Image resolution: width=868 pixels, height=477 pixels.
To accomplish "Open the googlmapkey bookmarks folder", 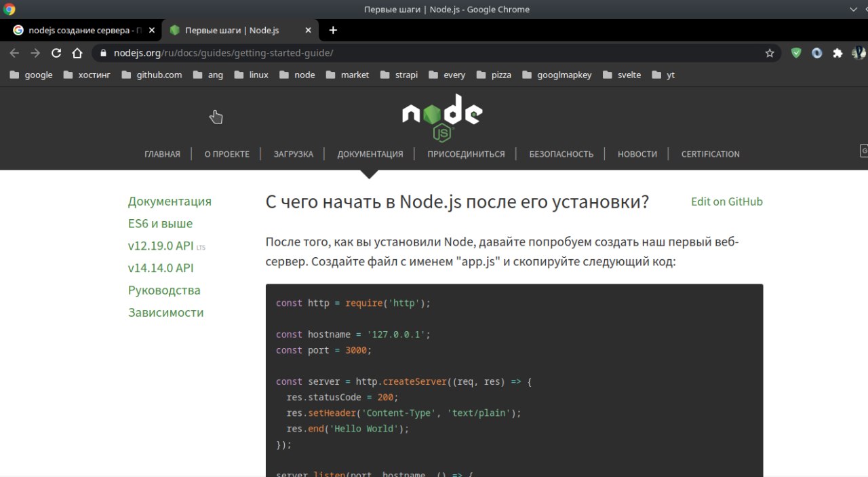I will pos(557,75).
